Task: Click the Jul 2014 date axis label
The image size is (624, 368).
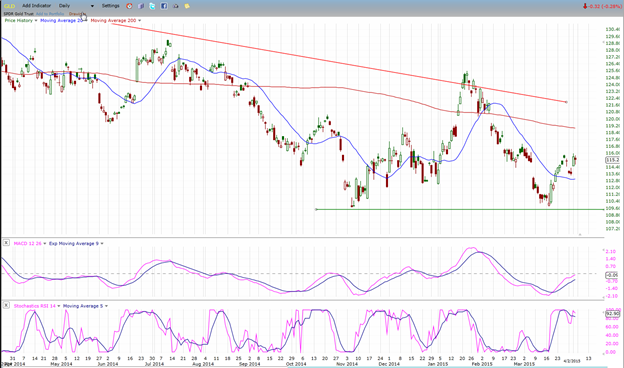Action: tap(154, 364)
